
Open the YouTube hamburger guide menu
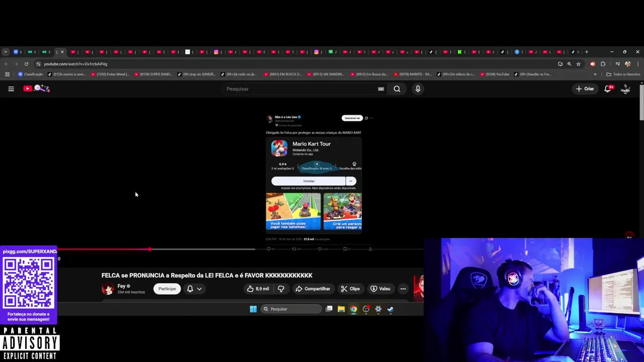click(x=11, y=89)
